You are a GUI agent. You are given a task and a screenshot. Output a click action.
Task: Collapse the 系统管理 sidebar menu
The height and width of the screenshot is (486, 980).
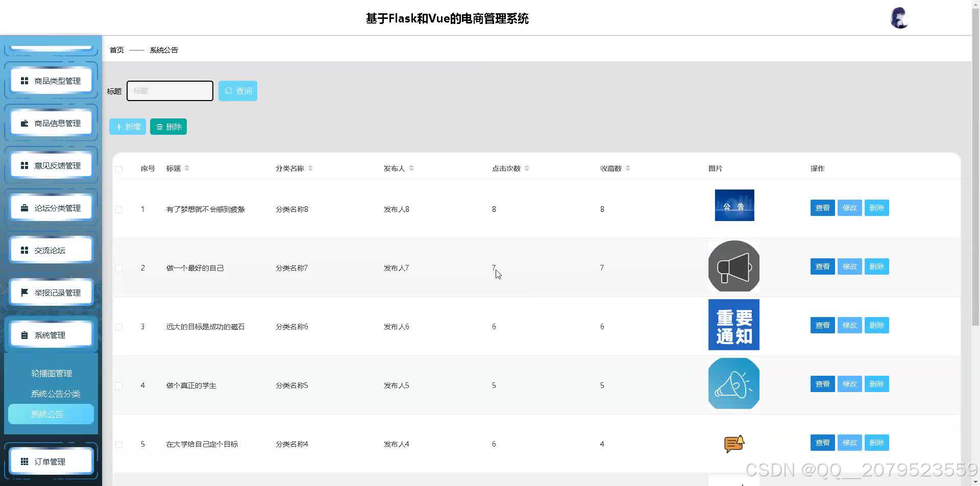pos(51,335)
